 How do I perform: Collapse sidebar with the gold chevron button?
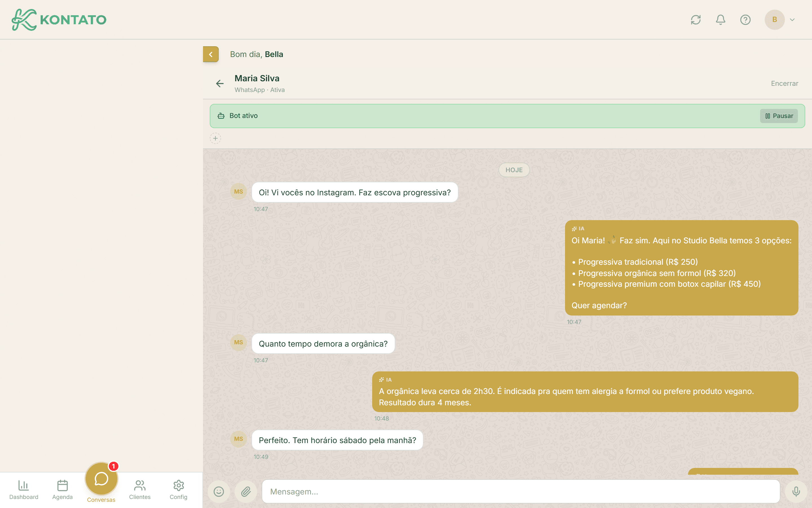coord(211,54)
